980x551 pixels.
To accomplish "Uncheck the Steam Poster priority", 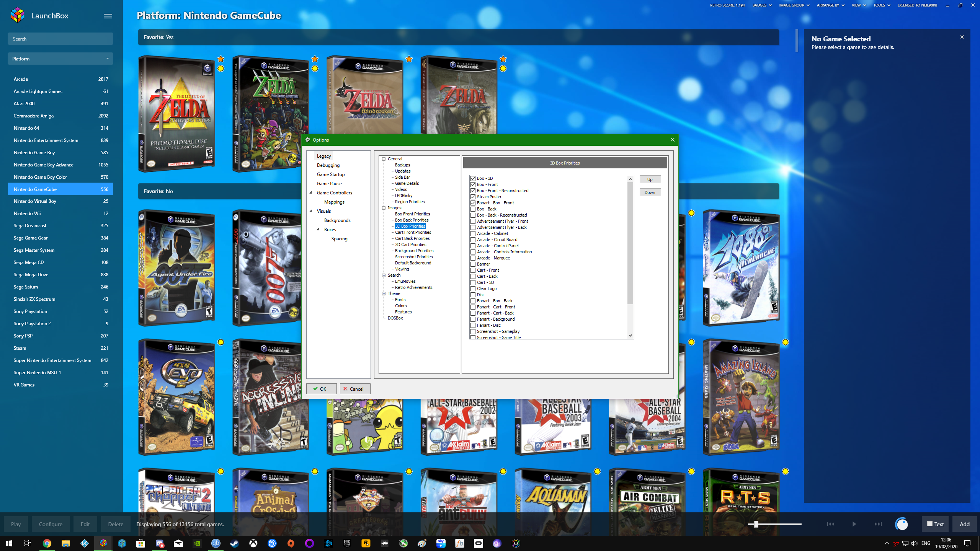I will point(473,197).
